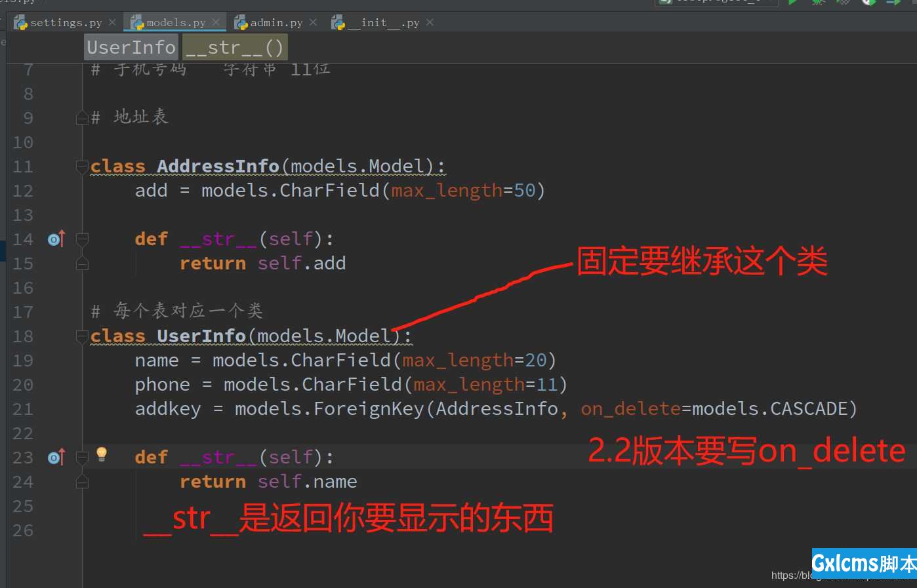Close the models.py editor tab
This screenshot has width=917, height=588.
[x=216, y=22]
